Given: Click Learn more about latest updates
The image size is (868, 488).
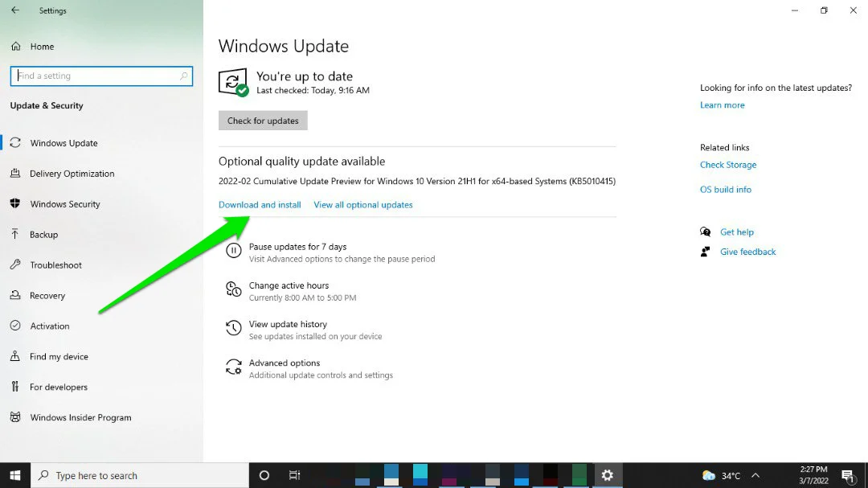Looking at the screenshot, I should [x=723, y=105].
